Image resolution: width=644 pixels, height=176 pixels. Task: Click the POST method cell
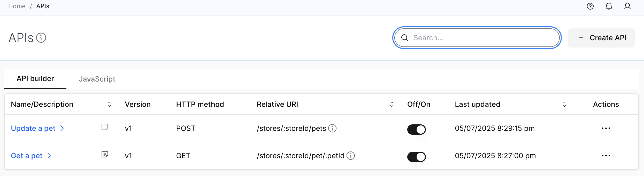point(186,128)
